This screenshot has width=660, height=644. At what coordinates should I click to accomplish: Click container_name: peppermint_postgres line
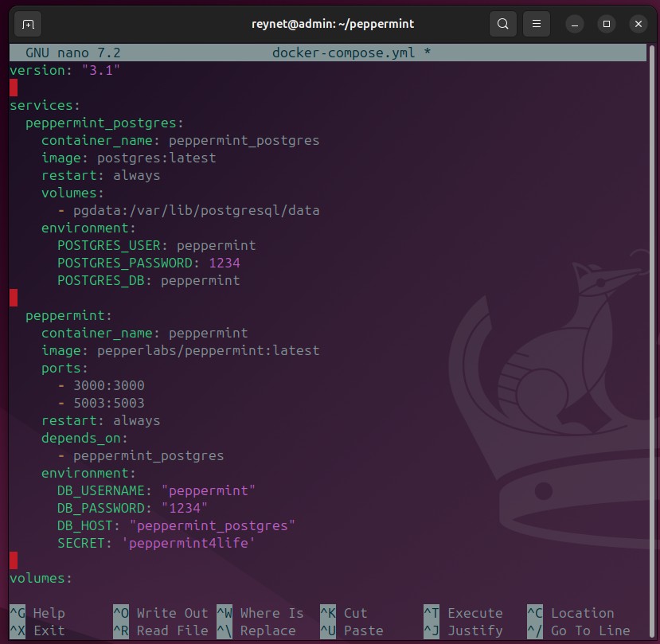(x=180, y=141)
